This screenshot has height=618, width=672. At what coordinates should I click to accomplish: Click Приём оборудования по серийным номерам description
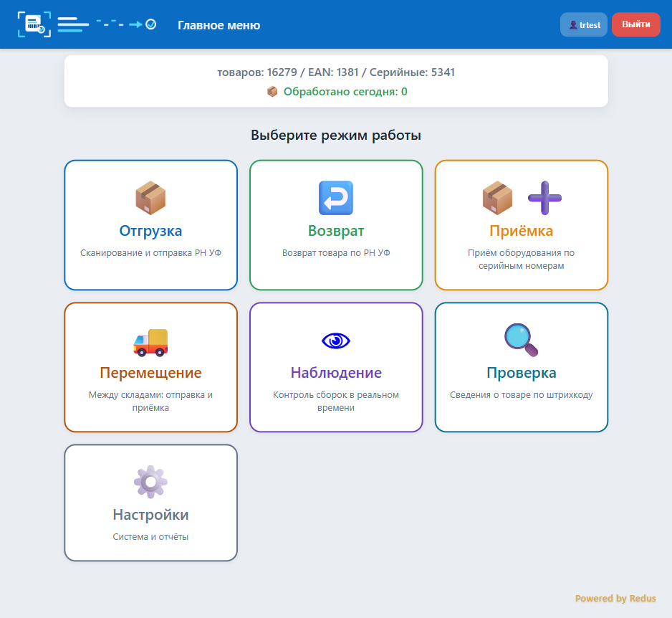coord(521,259)
